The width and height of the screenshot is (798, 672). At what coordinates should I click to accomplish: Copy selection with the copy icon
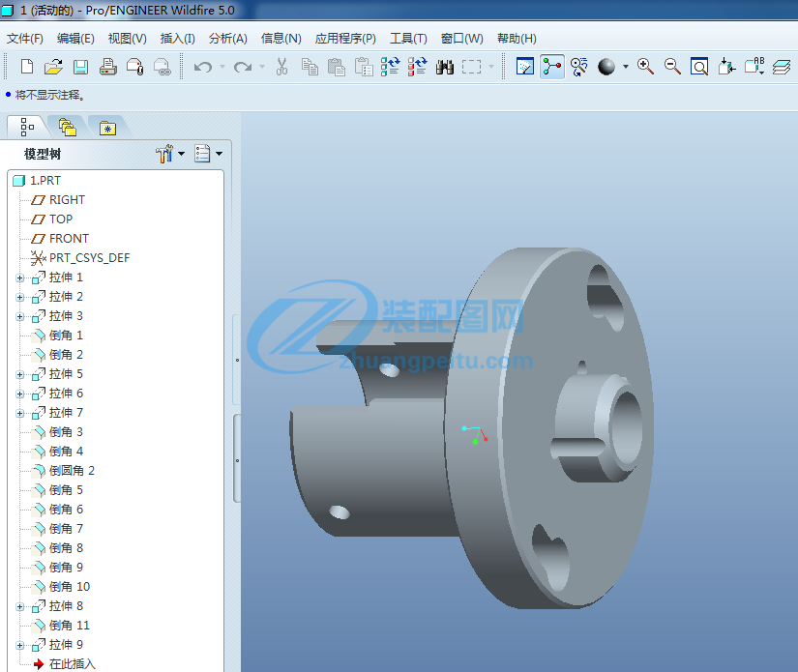point(310,67)
